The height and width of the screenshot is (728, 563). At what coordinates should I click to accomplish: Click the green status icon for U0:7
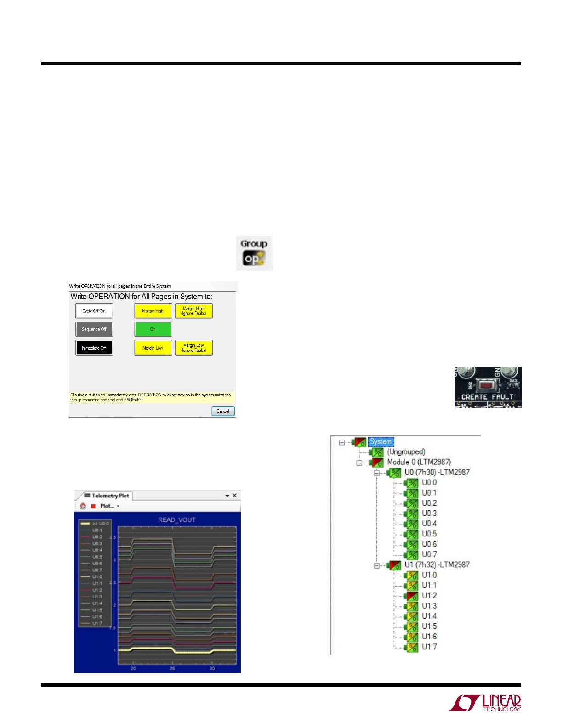412,554
